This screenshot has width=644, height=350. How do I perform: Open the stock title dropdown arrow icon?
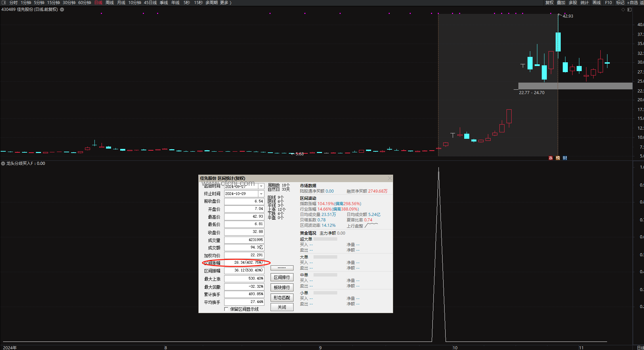62,9
